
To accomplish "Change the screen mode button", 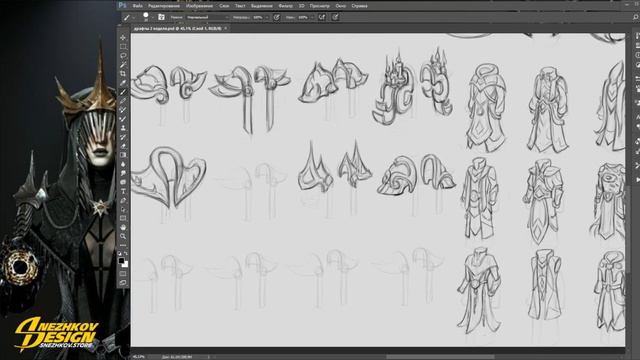I will coord(123,282).
